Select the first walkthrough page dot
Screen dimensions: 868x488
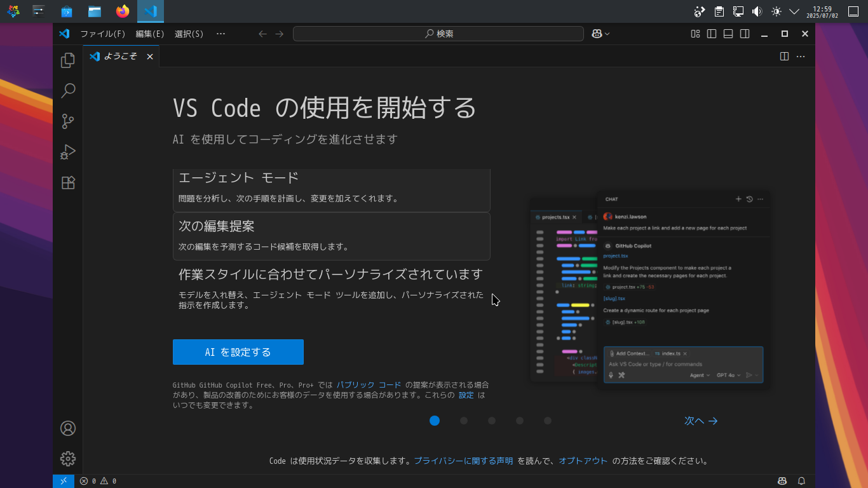coord(435,421)
